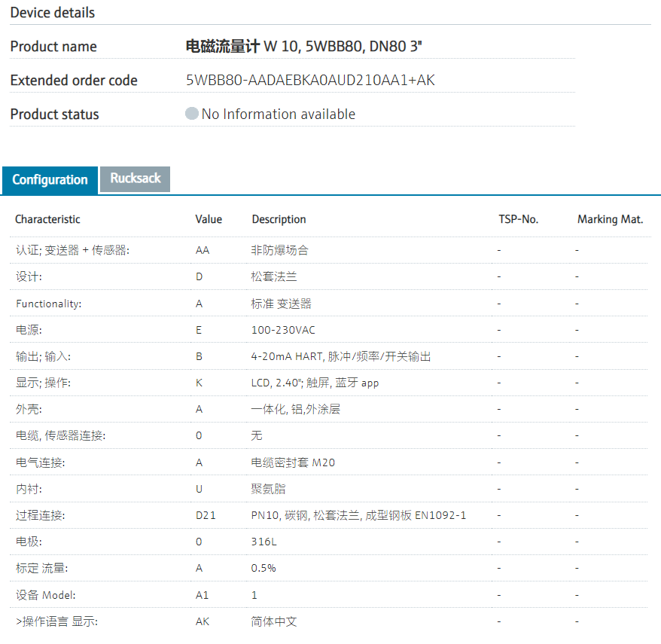
Task: Select the Configuration tab
Action: pos(50,180)
